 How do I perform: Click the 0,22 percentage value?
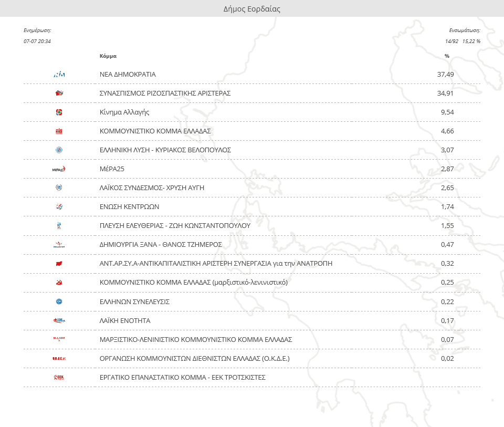[x=447, y=302]
